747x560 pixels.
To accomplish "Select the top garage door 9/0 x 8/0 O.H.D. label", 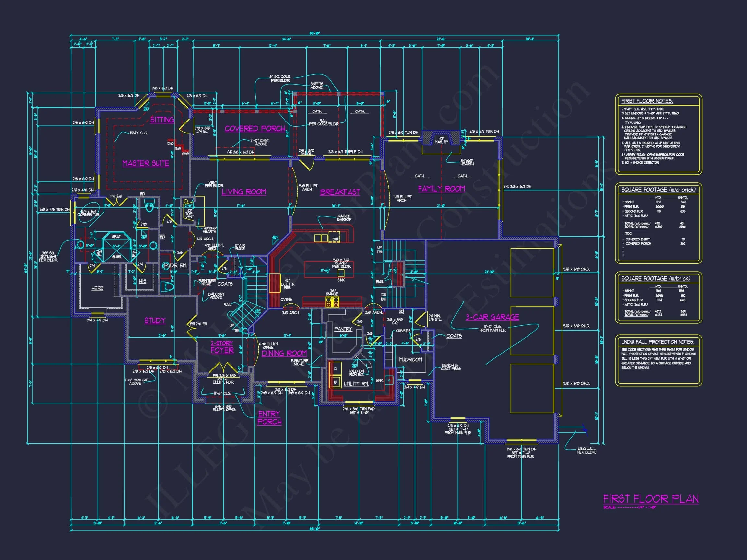I will pyautogui.click(x=576, y=269).
